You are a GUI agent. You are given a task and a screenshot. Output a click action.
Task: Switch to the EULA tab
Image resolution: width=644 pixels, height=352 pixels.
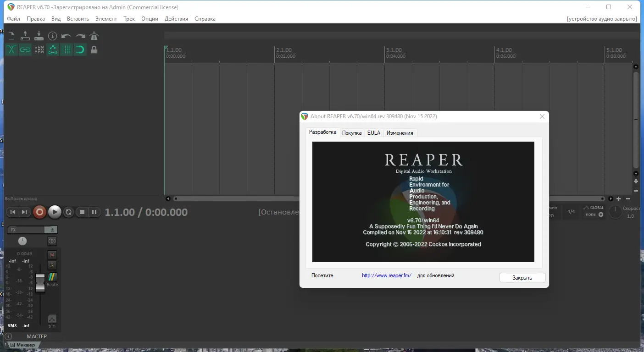coord(373,132)
